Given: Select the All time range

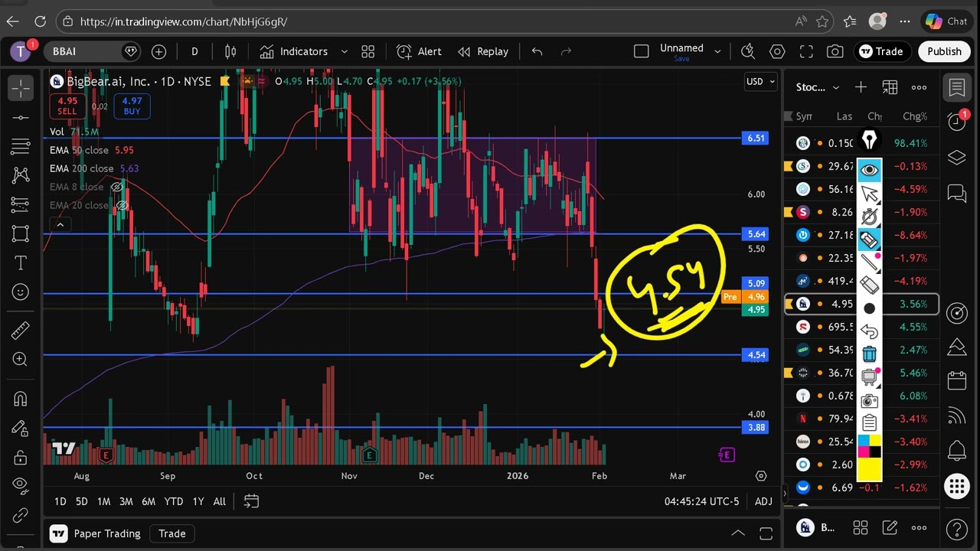Looking at the screenshot, I should [220, 501].
